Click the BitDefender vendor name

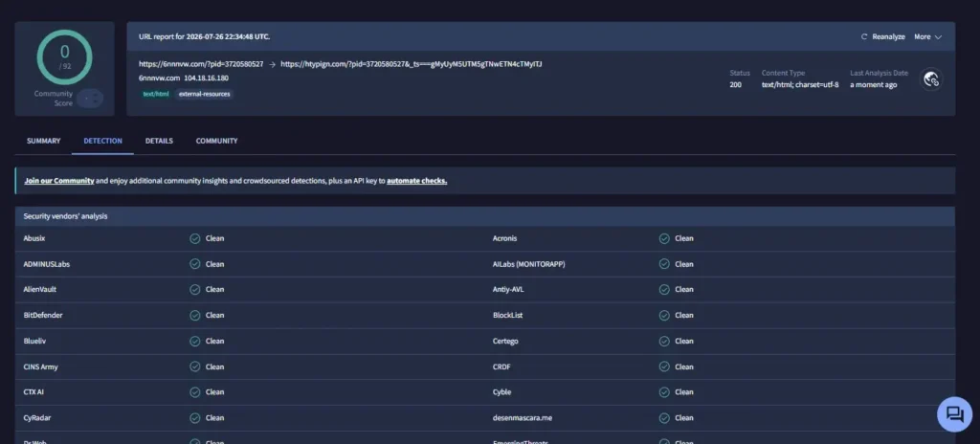click(43, 315)
